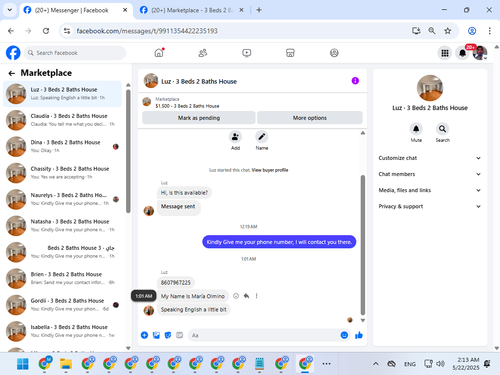Open account profile picture menu
Screen dimensions: 500x375
pyautogui.click(x=480, y=53)
